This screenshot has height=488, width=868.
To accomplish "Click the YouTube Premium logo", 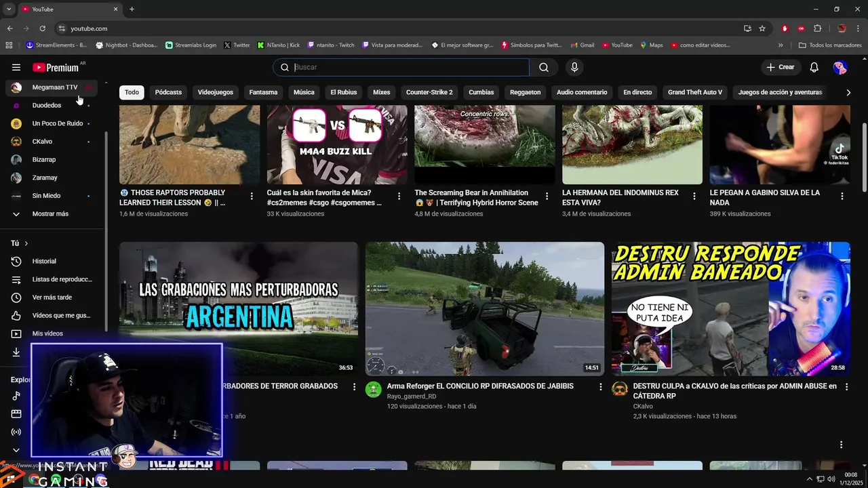I will 56,67.
